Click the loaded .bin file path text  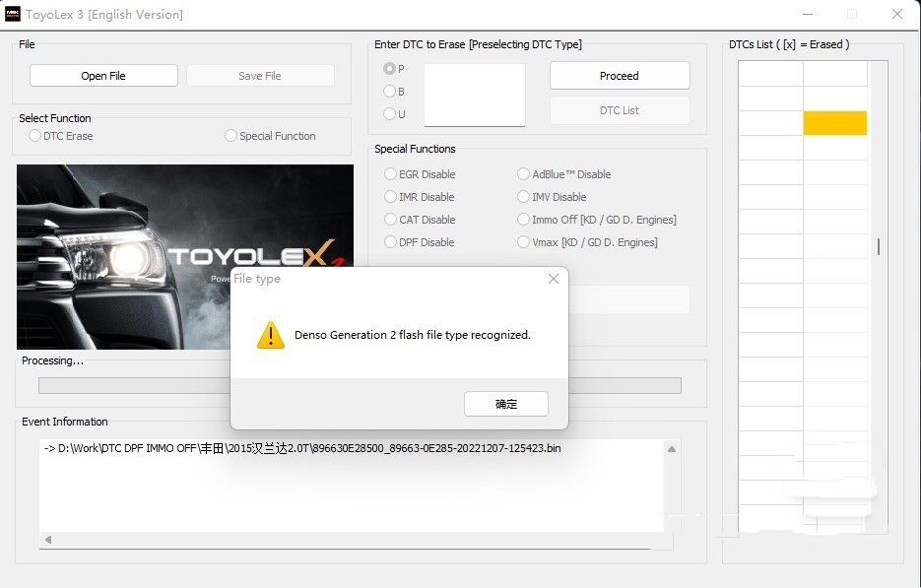pyautogui.click(x=302, y=448)
